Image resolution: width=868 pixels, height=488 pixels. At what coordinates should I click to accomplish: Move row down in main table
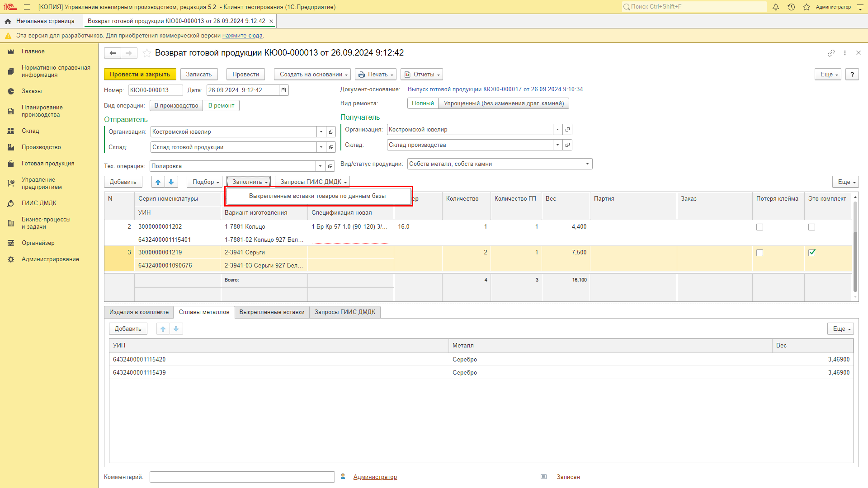tap(171, 182)
